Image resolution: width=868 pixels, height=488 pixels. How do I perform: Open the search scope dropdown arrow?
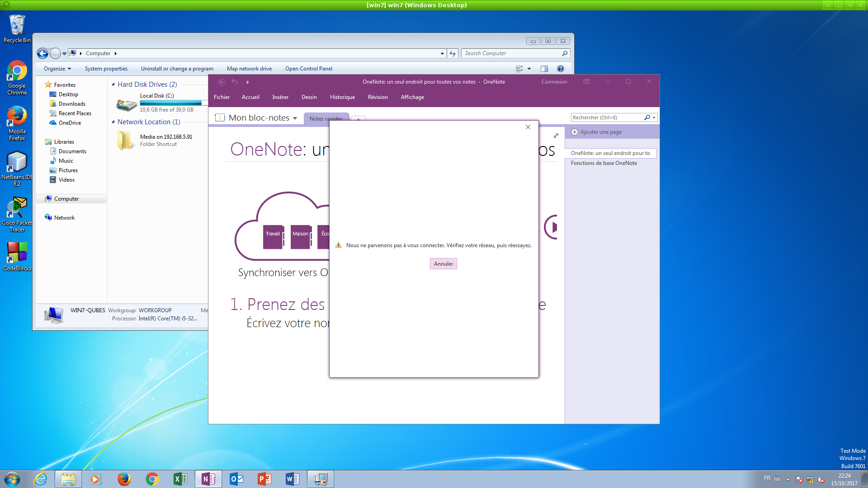click(654, 117)
